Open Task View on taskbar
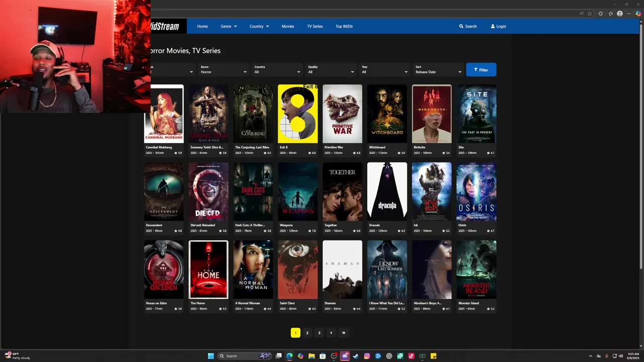The height and width of the screenshot is (362, 644). 279,356
